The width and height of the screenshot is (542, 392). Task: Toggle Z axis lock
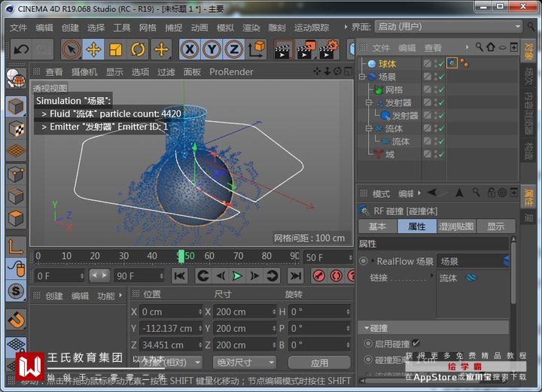pyautogui.click(x=234, y=50)
